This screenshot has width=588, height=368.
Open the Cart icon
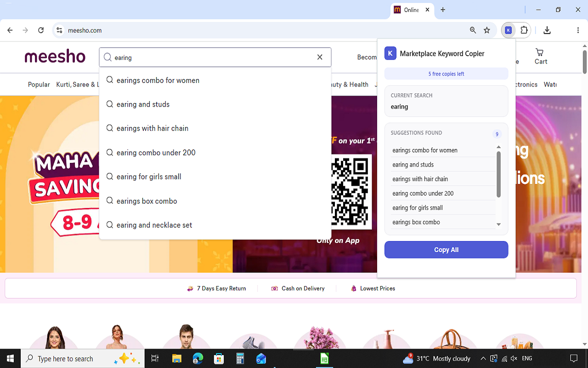click(541, 57)
